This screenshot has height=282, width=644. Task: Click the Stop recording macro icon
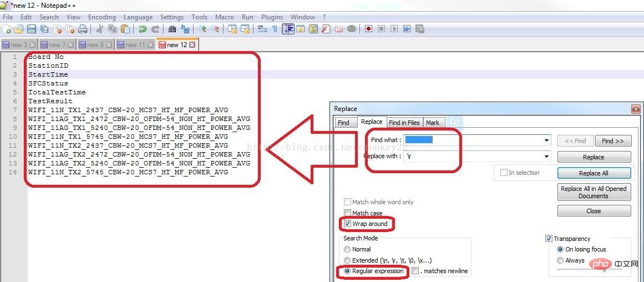381,29
